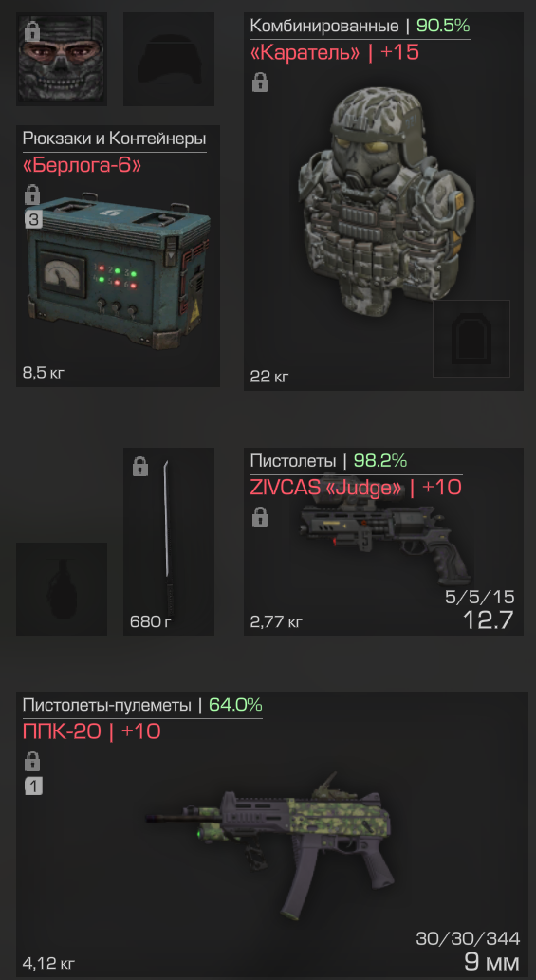Click the «Берлога-6» item name
536x980 pixels.
tap(82, 166)
